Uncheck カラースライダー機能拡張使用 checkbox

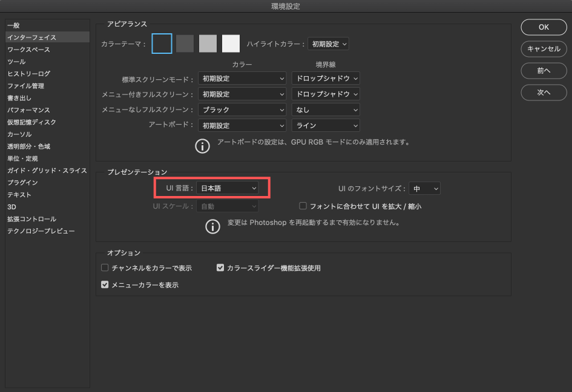220,267
